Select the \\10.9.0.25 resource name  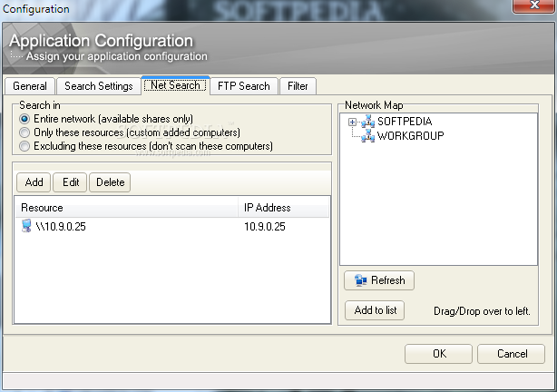pyautogui.click(x=61, y=226)
